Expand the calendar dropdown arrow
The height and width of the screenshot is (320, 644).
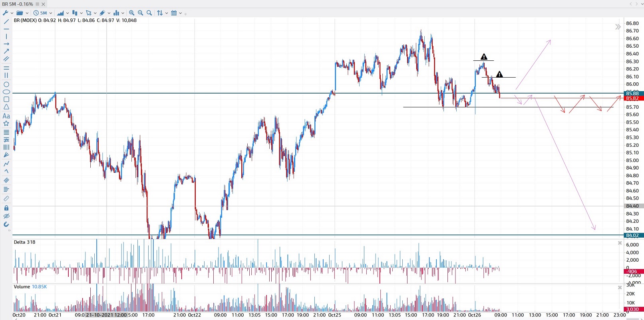coord(180,13)
